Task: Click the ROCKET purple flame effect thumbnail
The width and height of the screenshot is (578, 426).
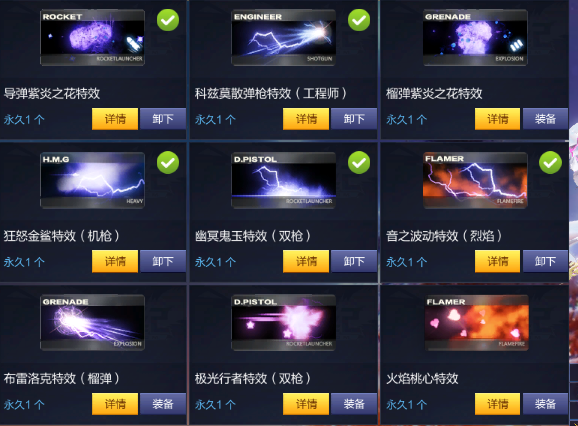Action: tap(92, 38)
